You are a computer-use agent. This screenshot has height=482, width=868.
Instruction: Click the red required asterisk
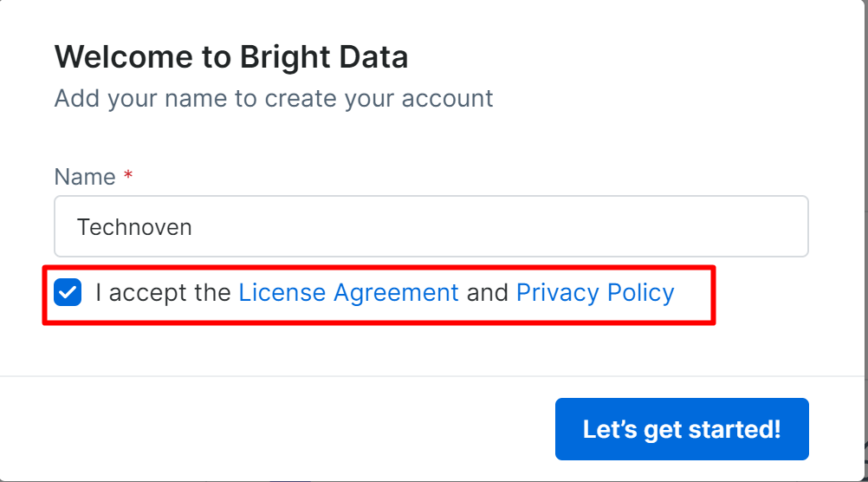pos(128,177)
